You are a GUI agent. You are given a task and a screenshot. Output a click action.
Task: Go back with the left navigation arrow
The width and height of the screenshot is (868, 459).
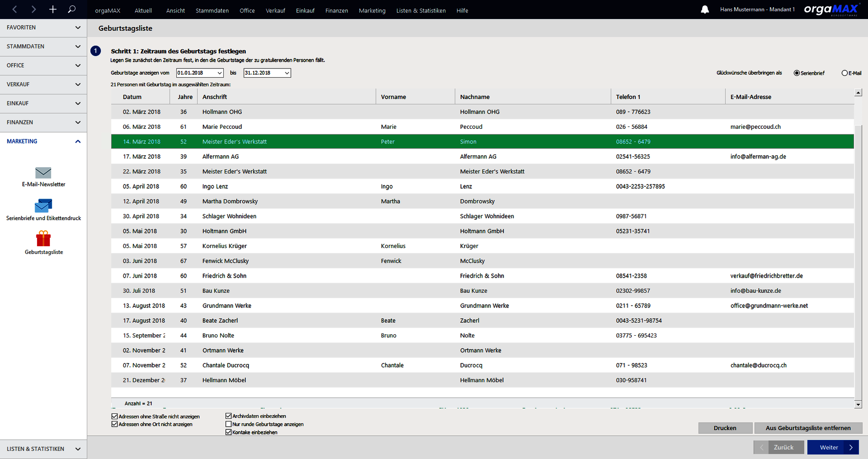click(15, 9)
